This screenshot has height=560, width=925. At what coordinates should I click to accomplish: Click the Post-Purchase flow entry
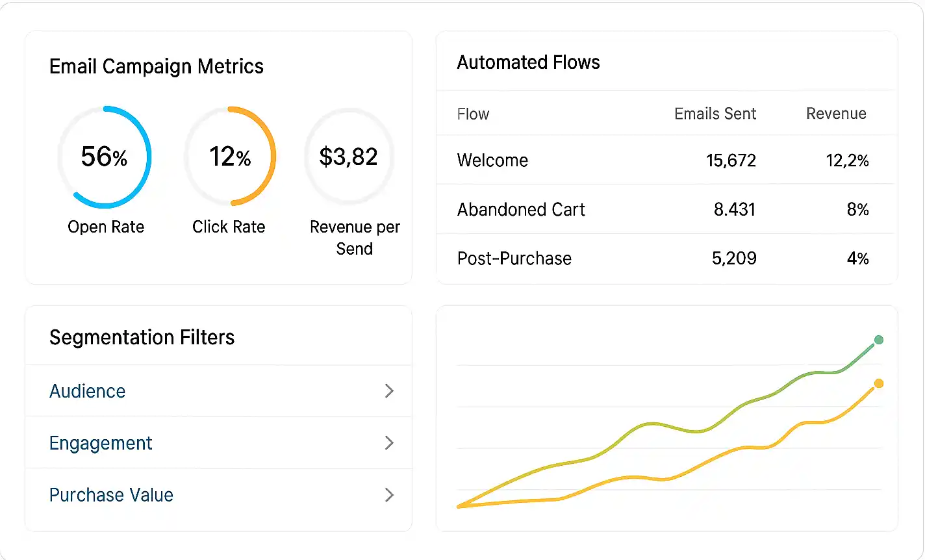pos(665,258)
